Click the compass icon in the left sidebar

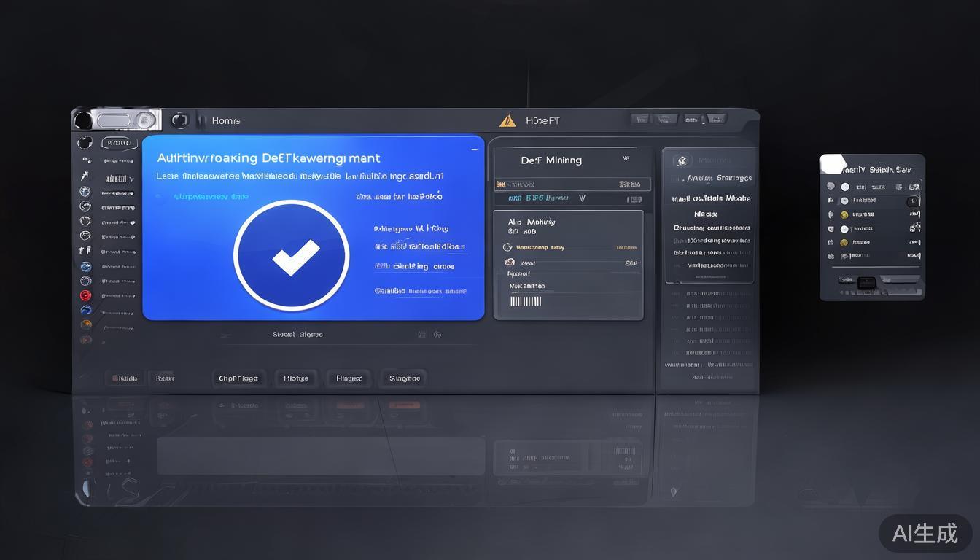coord(85,206)
